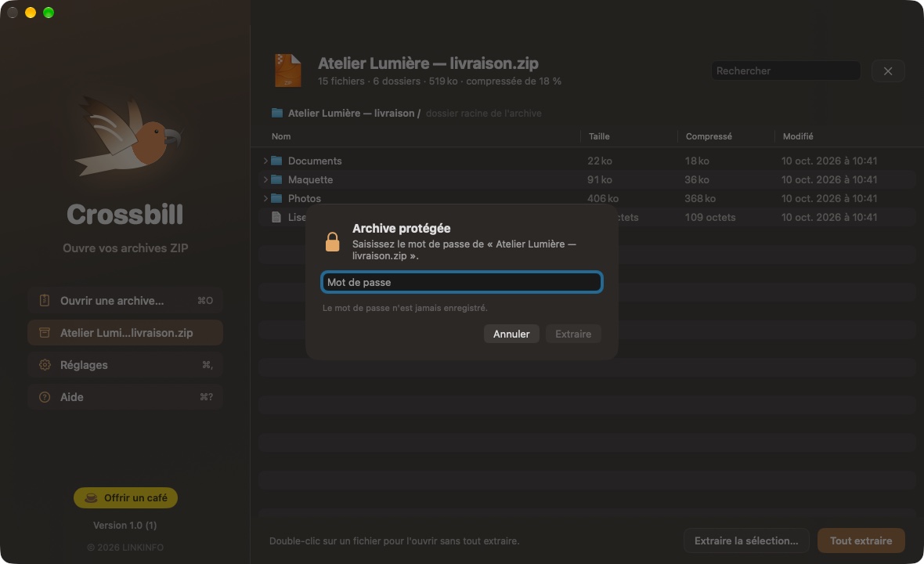Viewport: 924px width, 564px height.
Task: Click the box icon of Atelier Lumi...livraison.zip
Action: [x=44, y=333]
